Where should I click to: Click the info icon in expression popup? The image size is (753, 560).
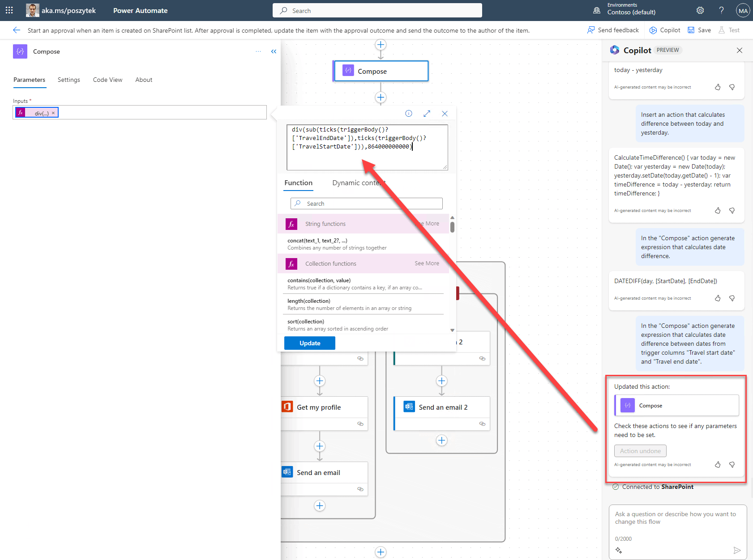tap(409, 114)
